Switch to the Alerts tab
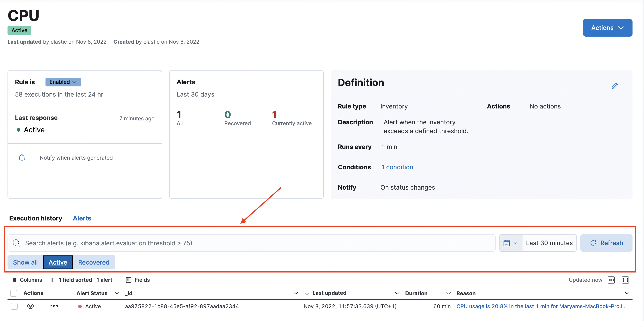 pyautogui.click(x=82, y=218)
